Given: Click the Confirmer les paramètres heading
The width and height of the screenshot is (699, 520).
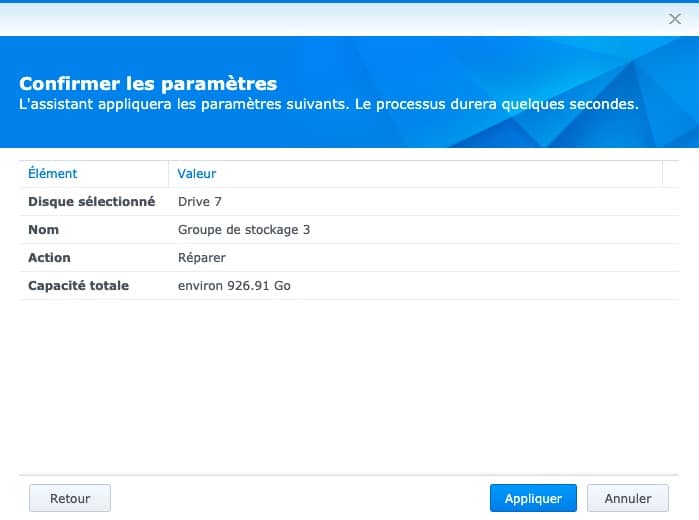Looking at the screenshot, I should 148,83.
